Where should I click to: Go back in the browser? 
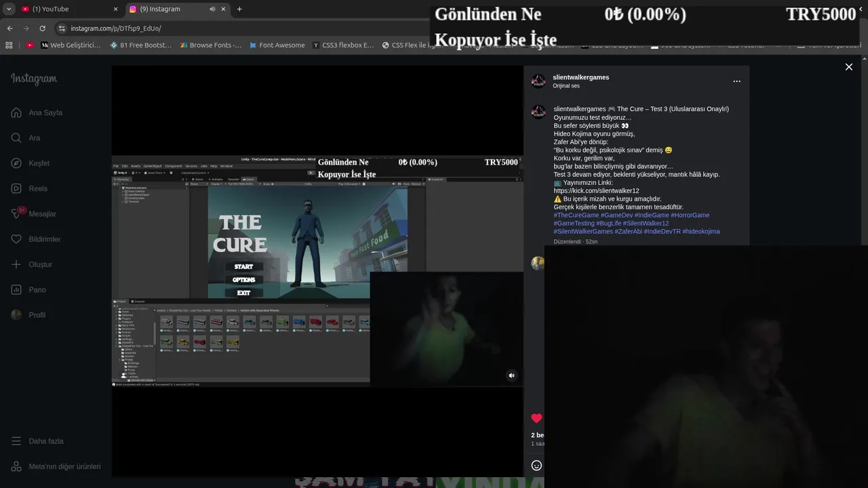(9, 28)
